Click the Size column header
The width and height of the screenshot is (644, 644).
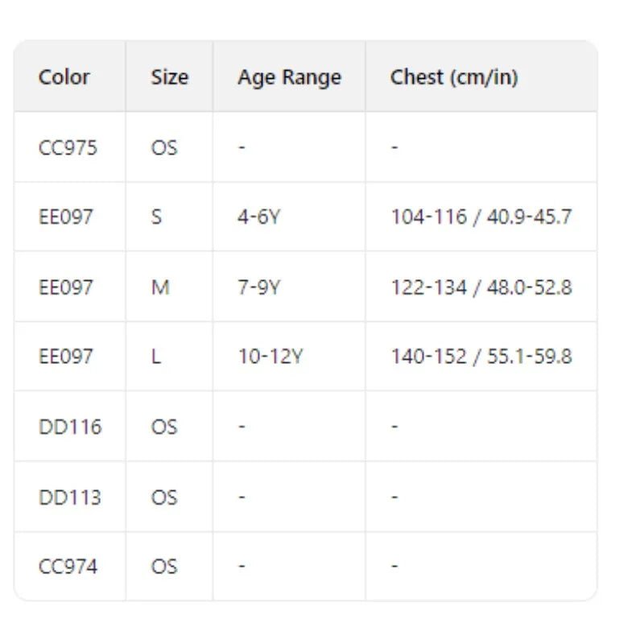coord(169,77)
